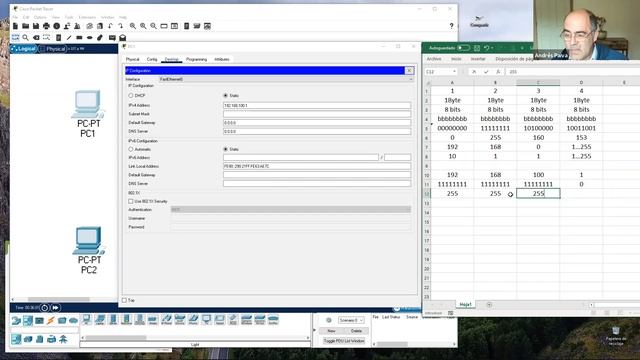The width and height of the screenshot is (640, 360).
Task: Click the Help question mark icon
Action: (451, 26)
